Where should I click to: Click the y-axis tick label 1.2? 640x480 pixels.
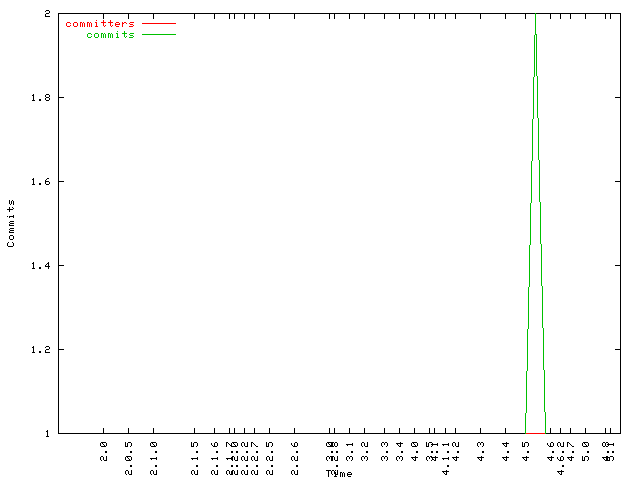[42, 350]
